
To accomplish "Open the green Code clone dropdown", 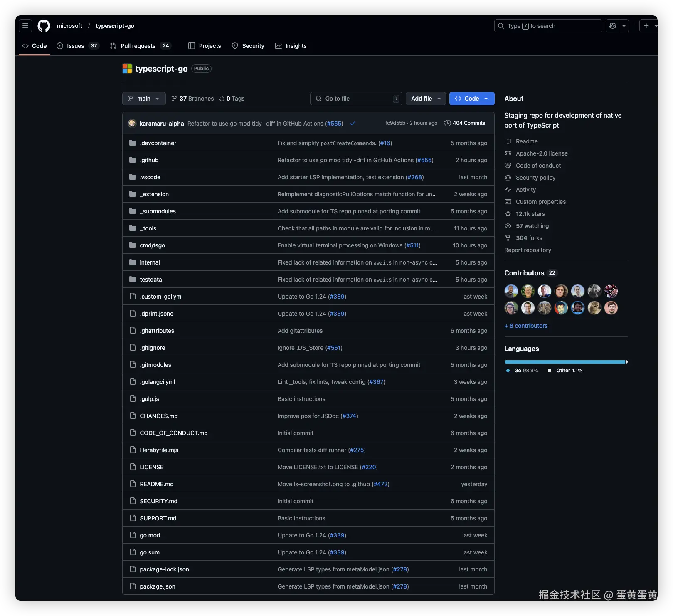I will point(472,99).
